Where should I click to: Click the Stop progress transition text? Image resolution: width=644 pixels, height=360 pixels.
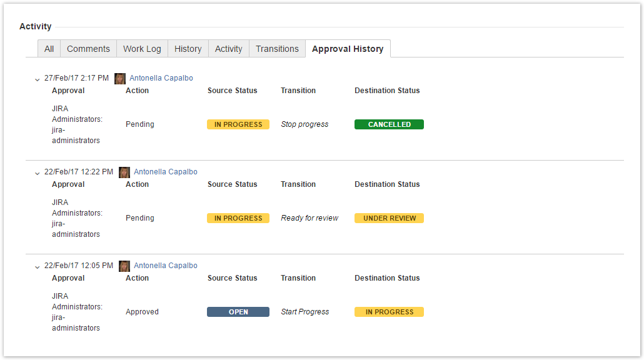click(304, 124)
